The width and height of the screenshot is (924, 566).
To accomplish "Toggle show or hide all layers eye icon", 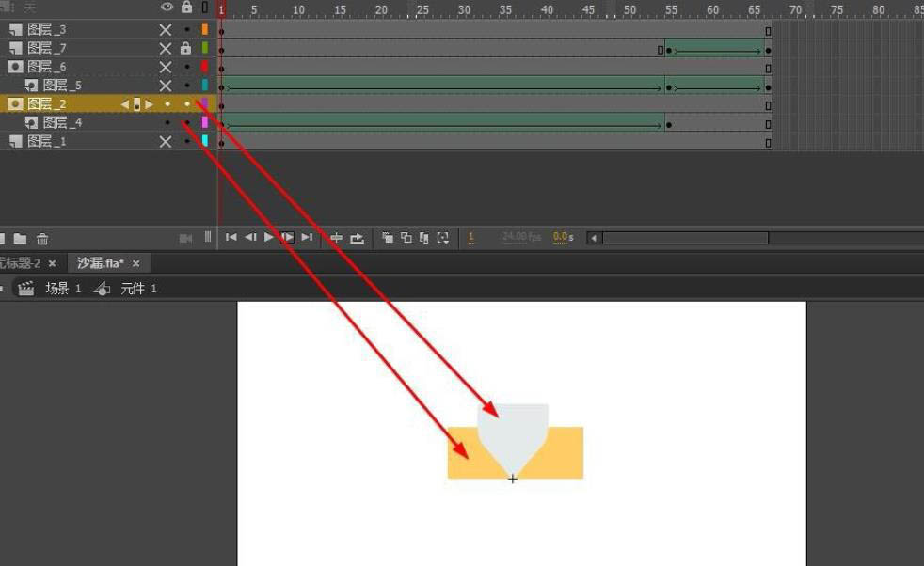I will pos(167,8).
